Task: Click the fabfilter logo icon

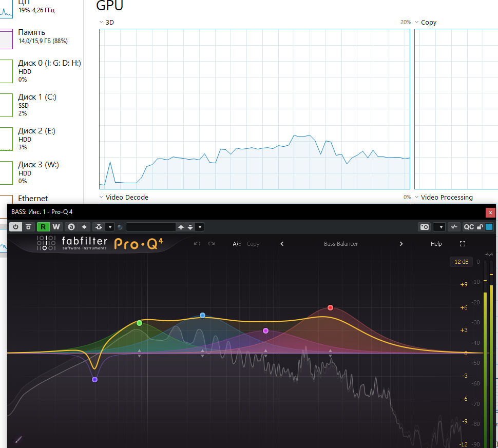Action: [x=46, y=243]
